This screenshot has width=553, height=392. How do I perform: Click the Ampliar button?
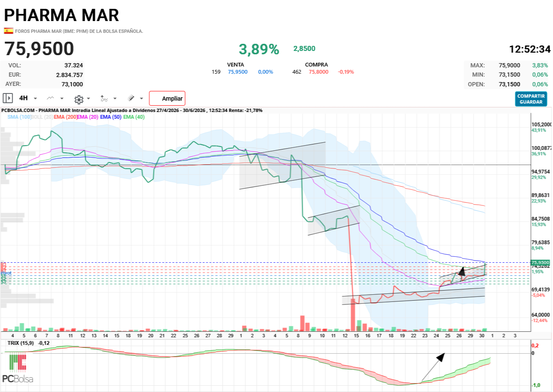[167, 99]
